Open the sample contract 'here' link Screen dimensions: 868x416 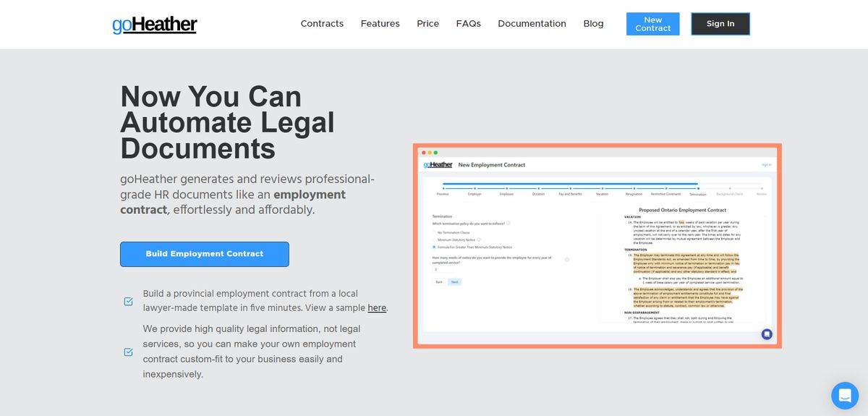(x=377, y=308)
